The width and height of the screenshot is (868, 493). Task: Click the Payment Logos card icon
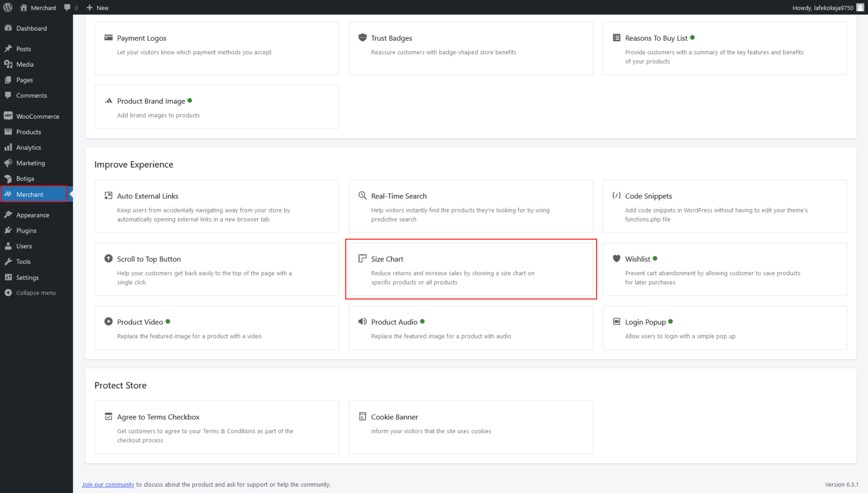point(108,38)
